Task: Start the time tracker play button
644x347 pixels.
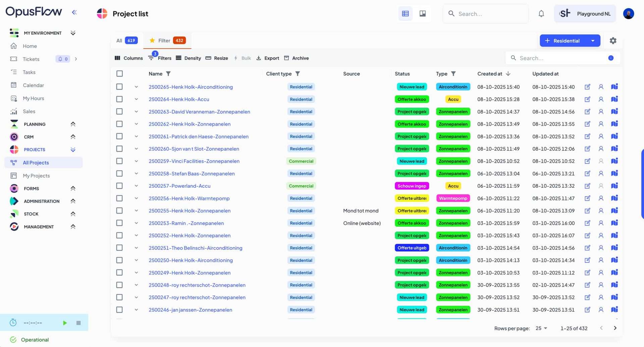Action: (65, 323)
